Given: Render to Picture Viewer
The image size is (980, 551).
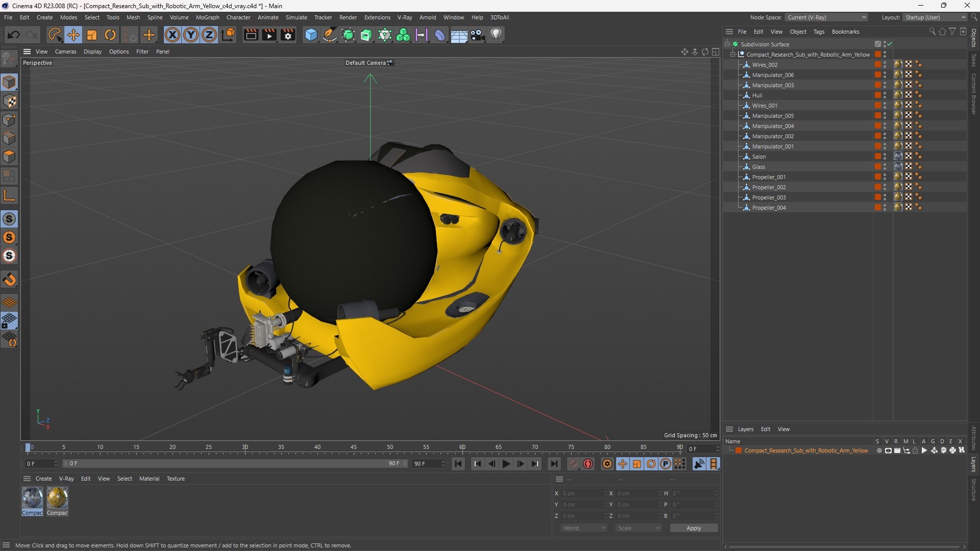Looking at the screenshot, I should coord(269,35).
